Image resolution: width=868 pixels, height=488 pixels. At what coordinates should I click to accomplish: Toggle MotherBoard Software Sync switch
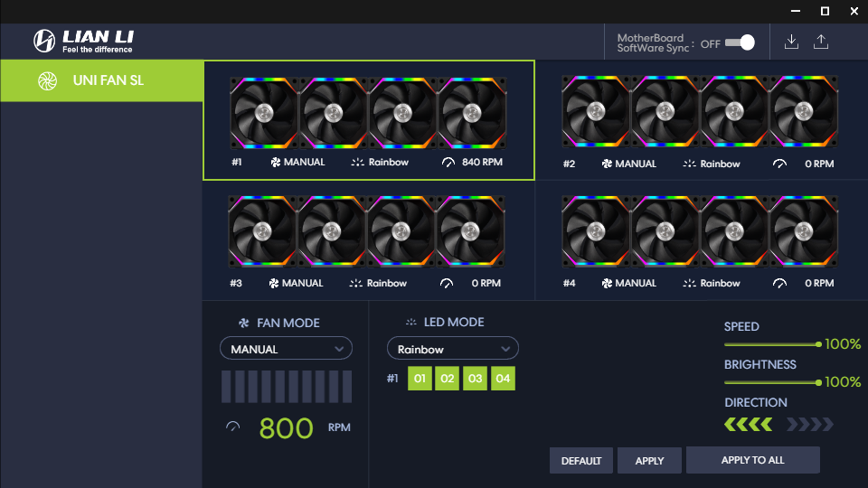(740, 42)
